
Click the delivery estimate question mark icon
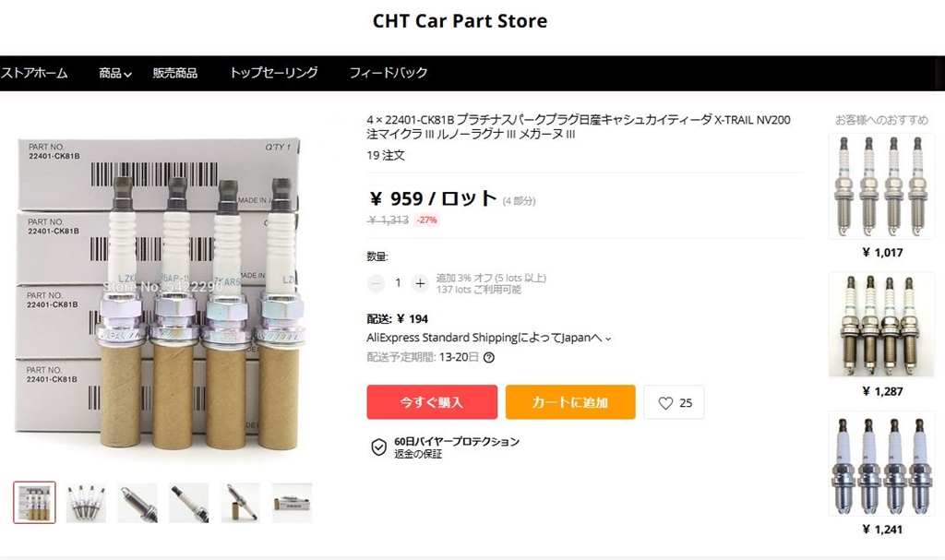point(489,357)
